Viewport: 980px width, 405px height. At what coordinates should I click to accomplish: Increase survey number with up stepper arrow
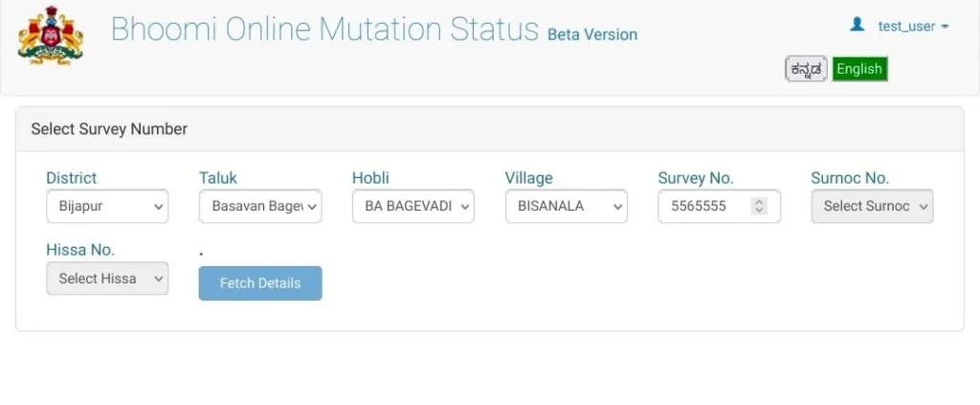tap(759, 202)
